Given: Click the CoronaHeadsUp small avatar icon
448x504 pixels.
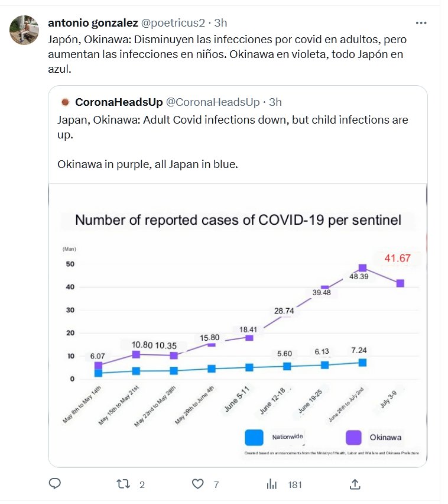Looking at the screenshot, I should pyautogui.click(x=65, y=102).
